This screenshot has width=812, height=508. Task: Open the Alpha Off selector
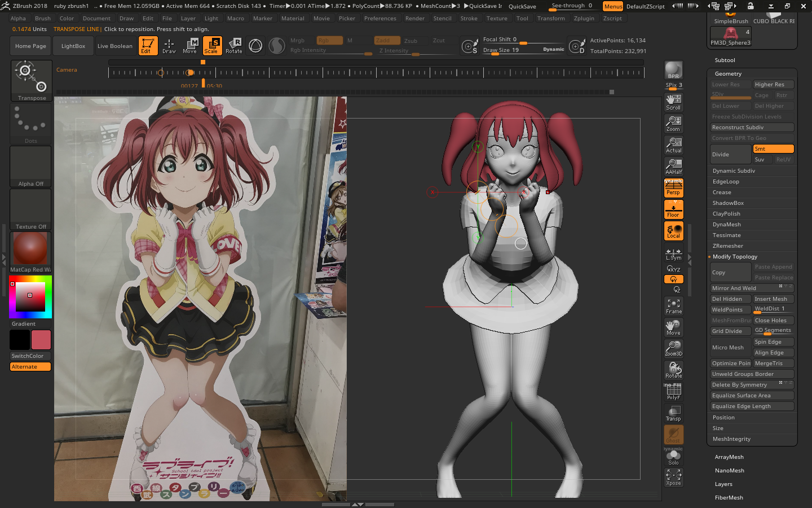31,167
